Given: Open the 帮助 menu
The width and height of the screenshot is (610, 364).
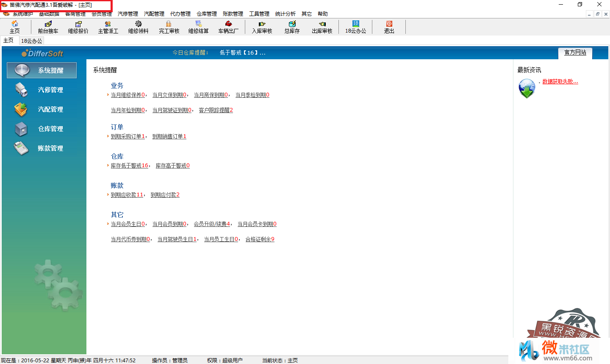Looking at the screenshot, I should (323, 14).
